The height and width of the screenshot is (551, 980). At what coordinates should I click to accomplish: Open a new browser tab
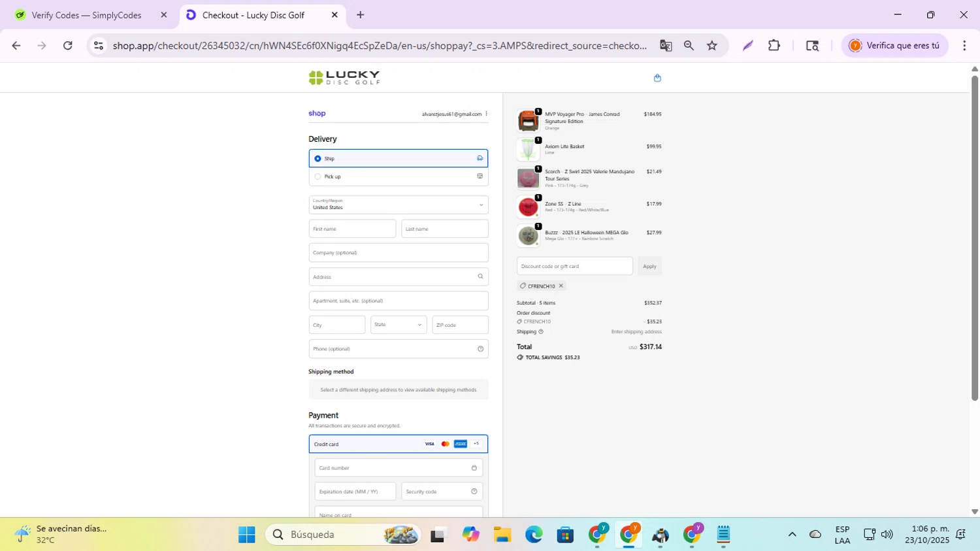361,15
